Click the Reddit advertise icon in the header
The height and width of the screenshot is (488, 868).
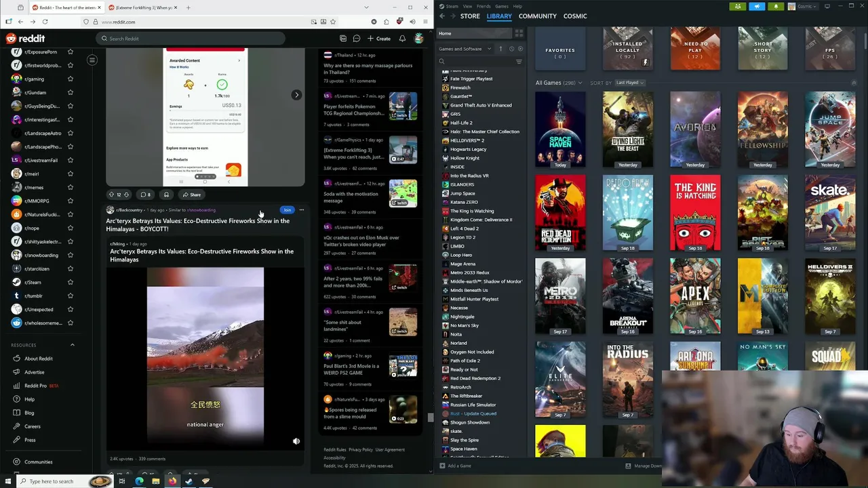(x=343, y=39)
